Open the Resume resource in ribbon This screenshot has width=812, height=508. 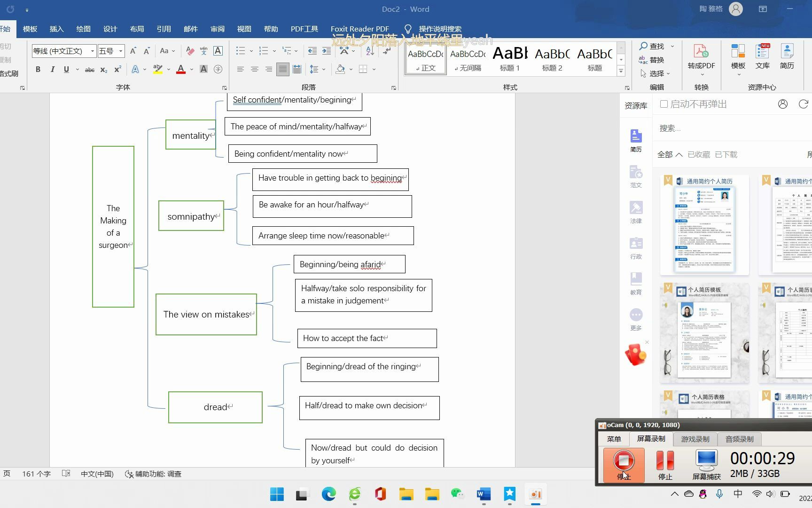pyautogui.click(x=787, y=56)
